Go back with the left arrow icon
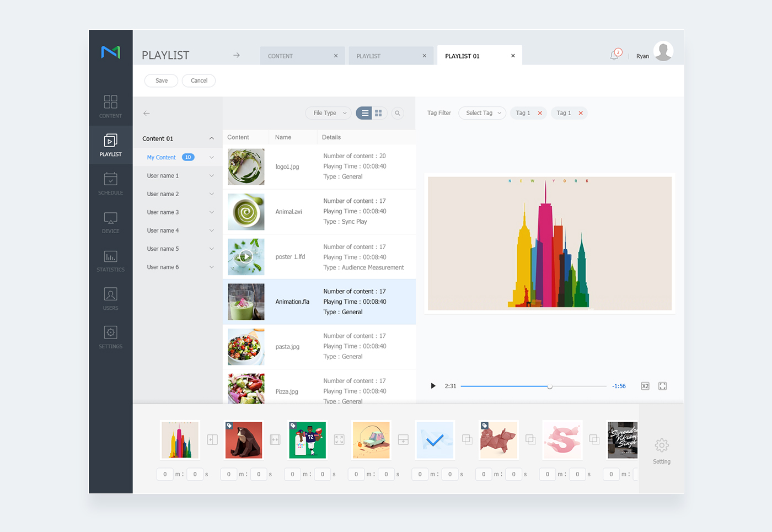The height and width of the screenshot is (532, 772). (x=146, y=113)
